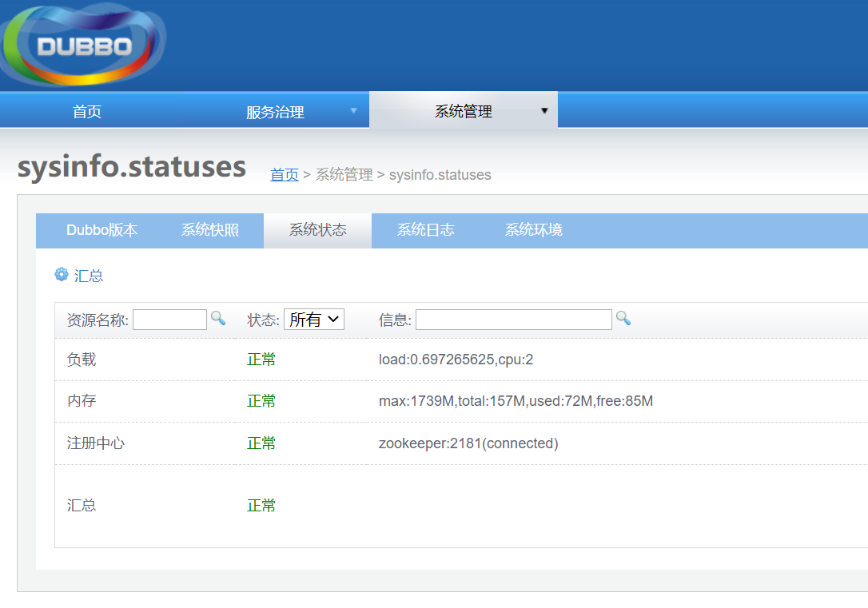This screenshot has width=868, height=608.
Task: Expand the 系统管理 menu arrow
Action: click(544, 111)
